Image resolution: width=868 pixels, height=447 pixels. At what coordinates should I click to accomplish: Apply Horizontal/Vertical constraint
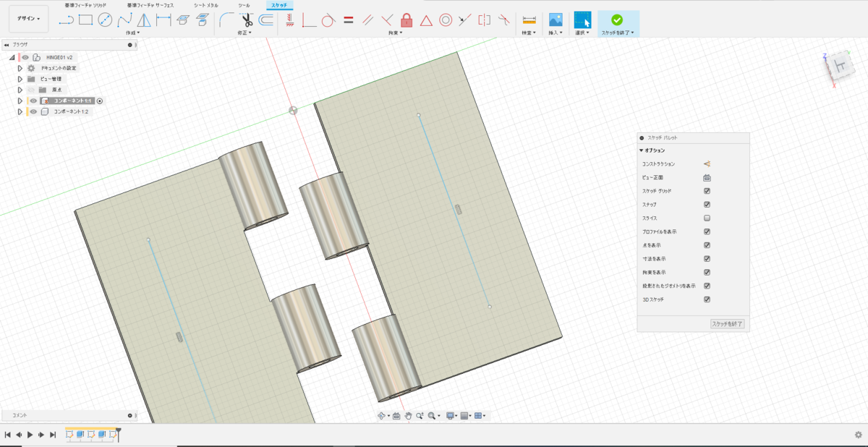[x=290, y=20]
